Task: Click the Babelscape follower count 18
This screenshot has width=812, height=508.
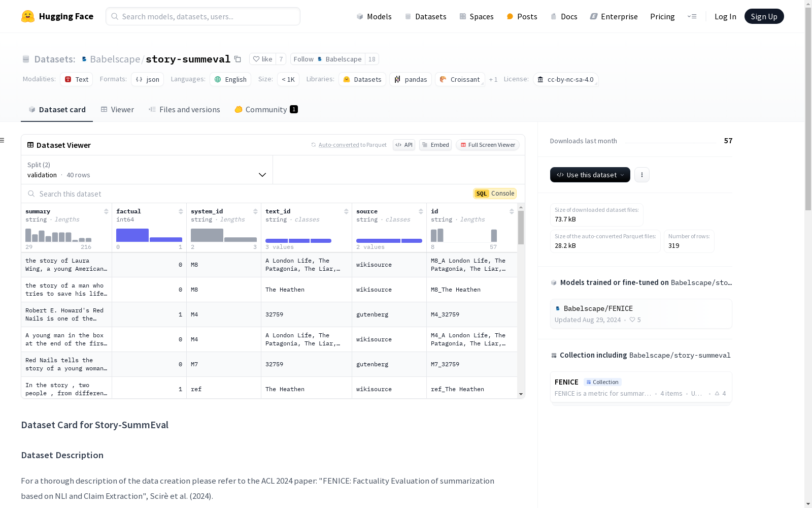Action: [372, 59]
